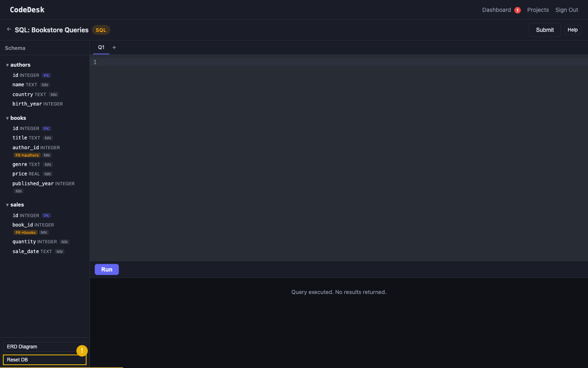
Task: Open the Projects page
Action: tap(538, 10)
